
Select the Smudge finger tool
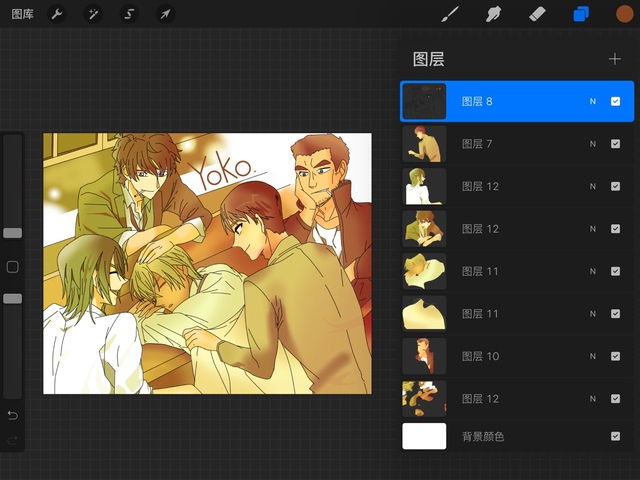click(x=493, y=14)
